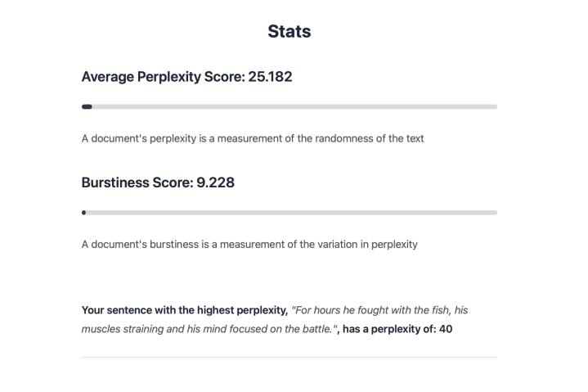
Task: Click the Stats heading
Action: (289, 32)
